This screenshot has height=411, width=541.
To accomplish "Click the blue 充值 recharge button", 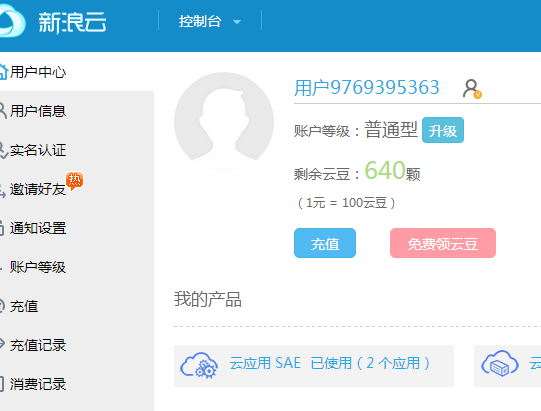I will (325, 243).
